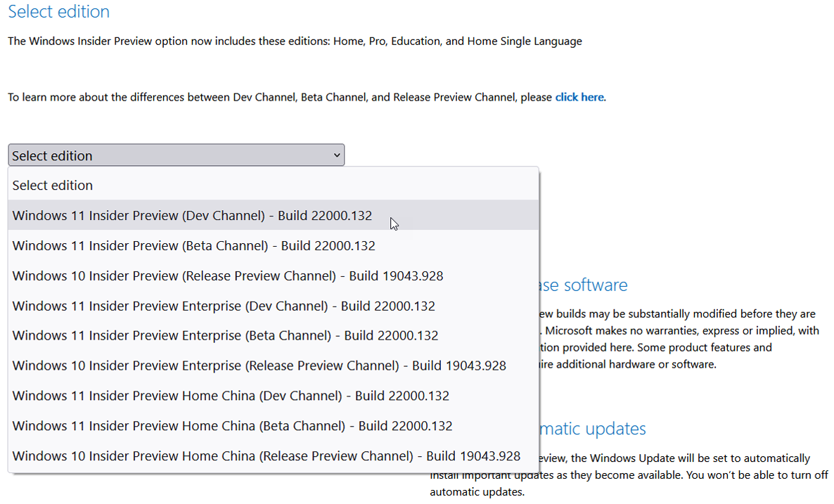834x504 pixels.
Task: Choose Windows 11 Insider Preview Home China (Beta Channel)
Action: pos(274,426)
